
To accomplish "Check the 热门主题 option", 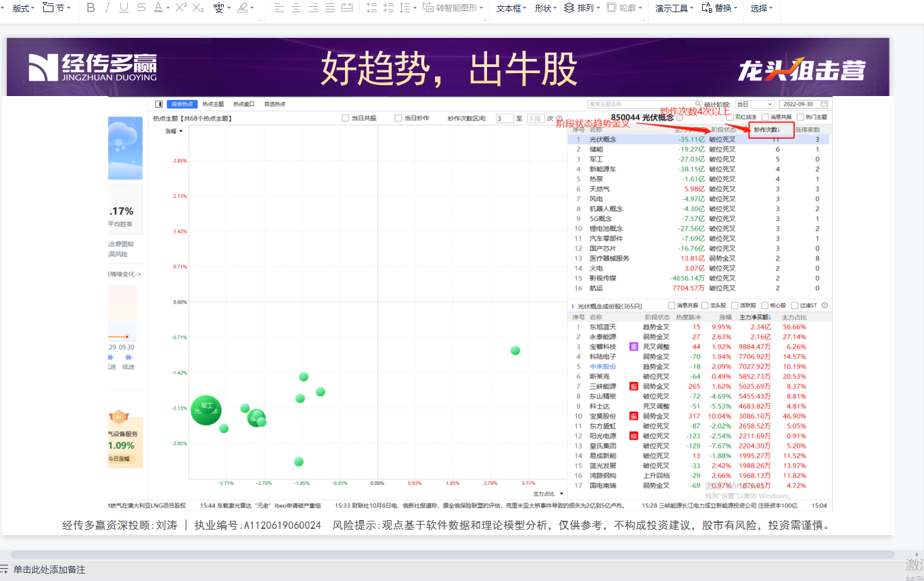I will pyautogui.click(x=799, y=117).
